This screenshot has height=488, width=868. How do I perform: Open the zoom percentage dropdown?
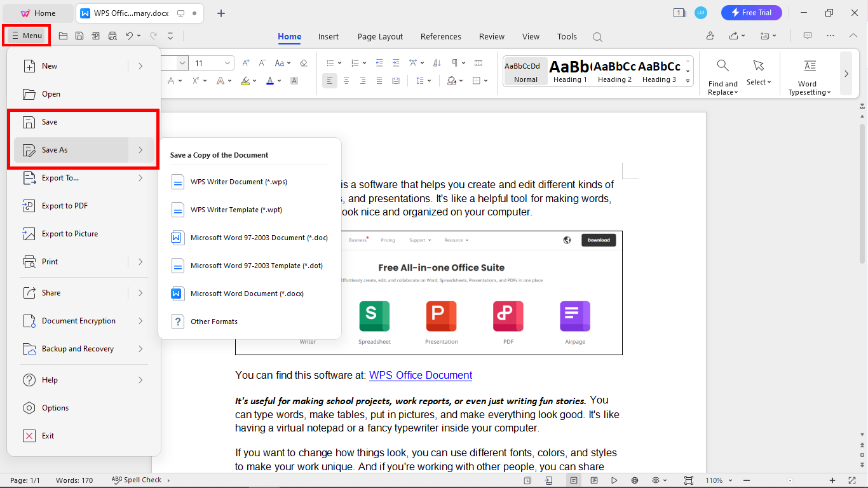[x=717, y=480]
